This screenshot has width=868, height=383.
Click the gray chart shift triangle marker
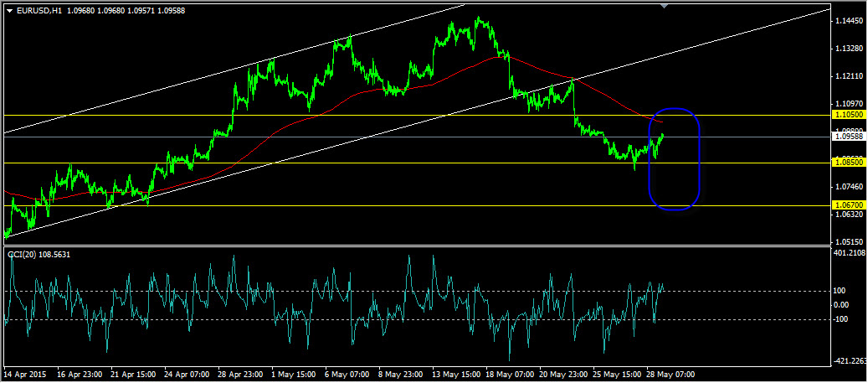(x=665, y=5)
